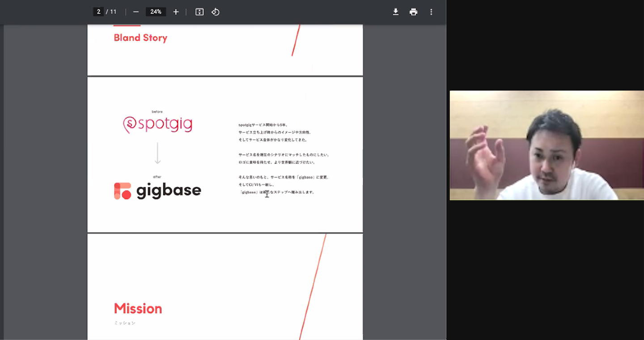Click the 'after' label above gigbase
This screenshot has width=644, height=340.
pyautogui.click(x=157, y=177)
